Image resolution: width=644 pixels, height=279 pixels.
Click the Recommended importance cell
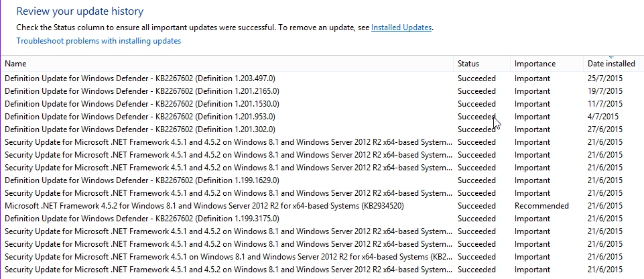tap(541, 205)
